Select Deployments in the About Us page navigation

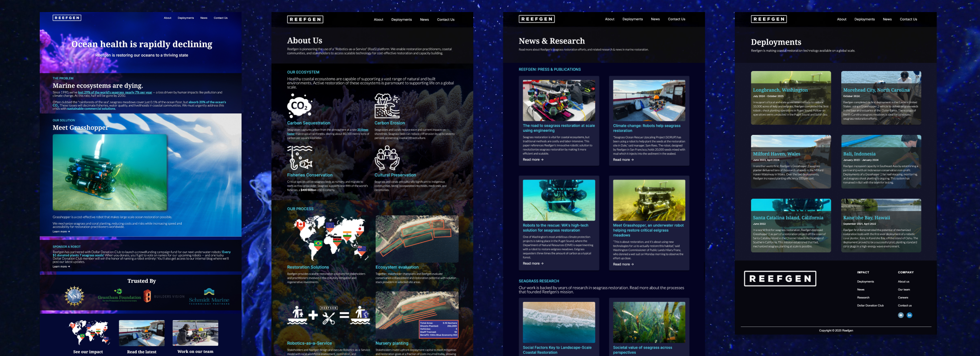coord(401,20)
